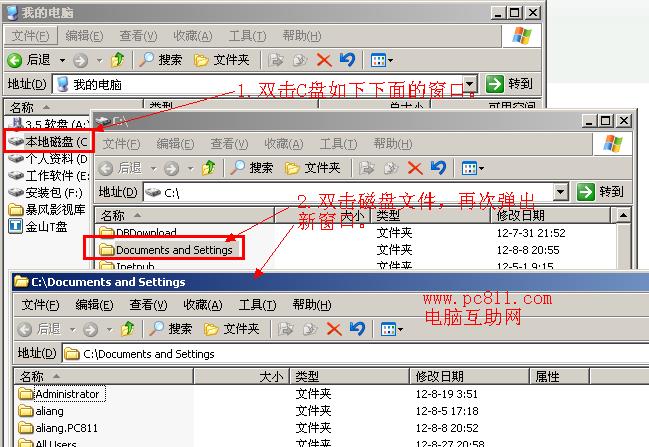The height and width of the screenshot is (447, 649).
Task: Open the Administrator folder
Action: [66, 394]
